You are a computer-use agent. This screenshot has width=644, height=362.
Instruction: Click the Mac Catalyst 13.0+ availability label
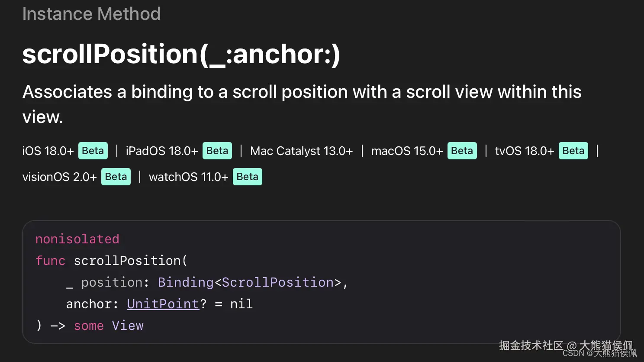click(301, 151)
